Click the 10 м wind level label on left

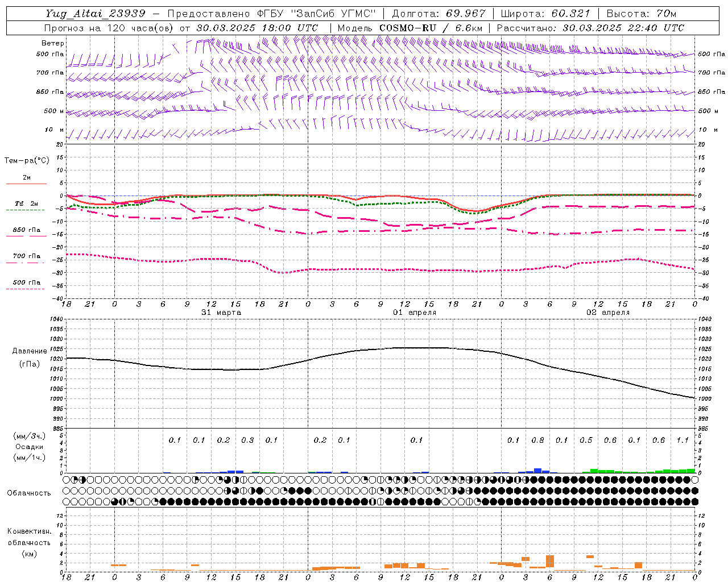(55, 130)
